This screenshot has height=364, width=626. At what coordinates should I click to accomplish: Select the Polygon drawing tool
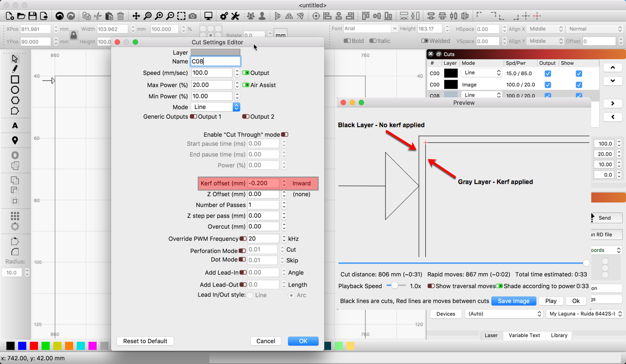14,100
